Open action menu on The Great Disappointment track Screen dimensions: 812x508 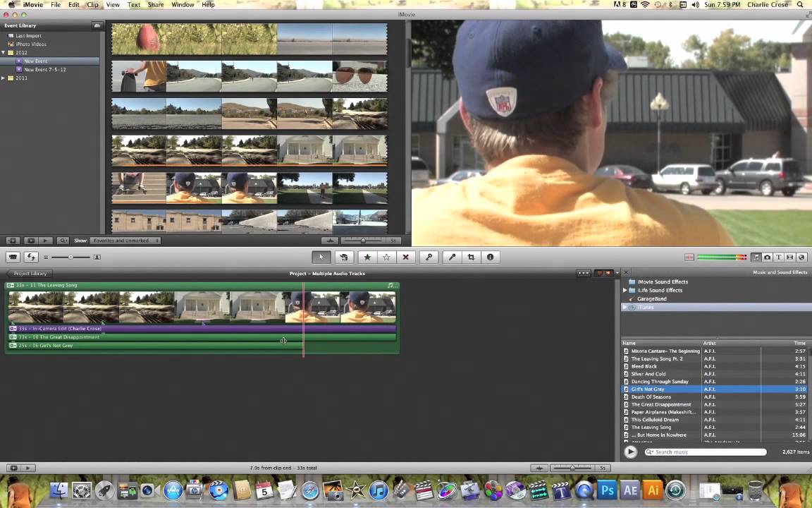tap(13, 337)
